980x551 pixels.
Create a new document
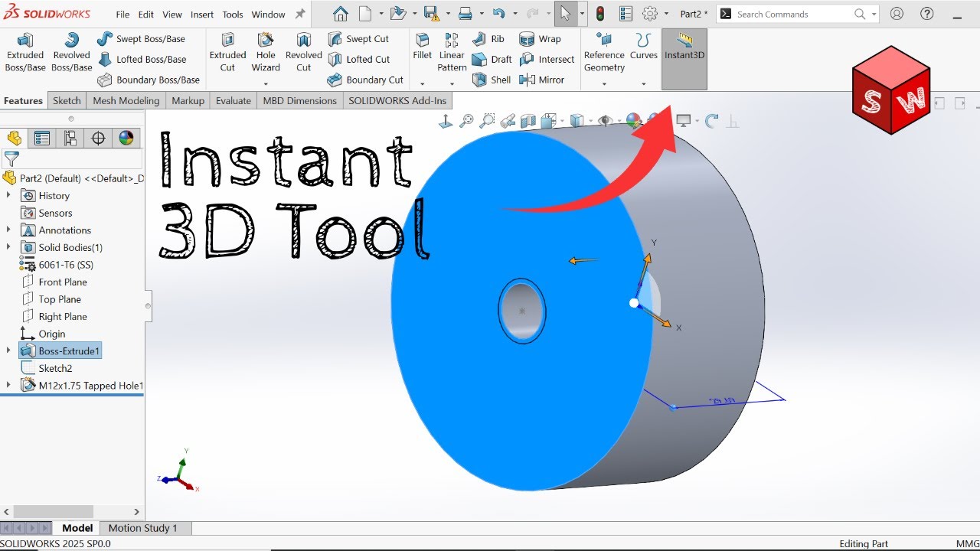click(366, 14)
